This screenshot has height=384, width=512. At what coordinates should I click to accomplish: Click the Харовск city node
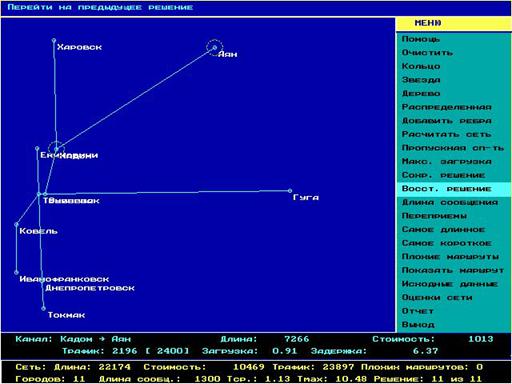pos(54,41)
